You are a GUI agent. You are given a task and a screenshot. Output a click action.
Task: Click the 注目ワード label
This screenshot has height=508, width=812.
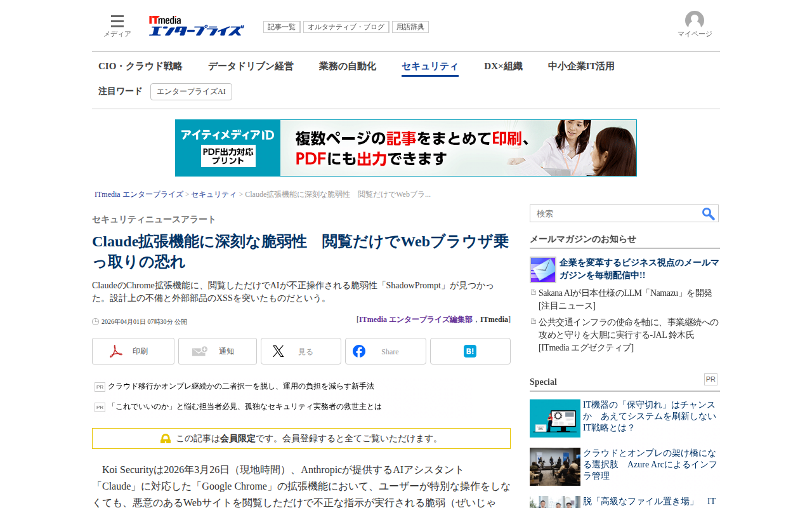[x=121, y=91]
